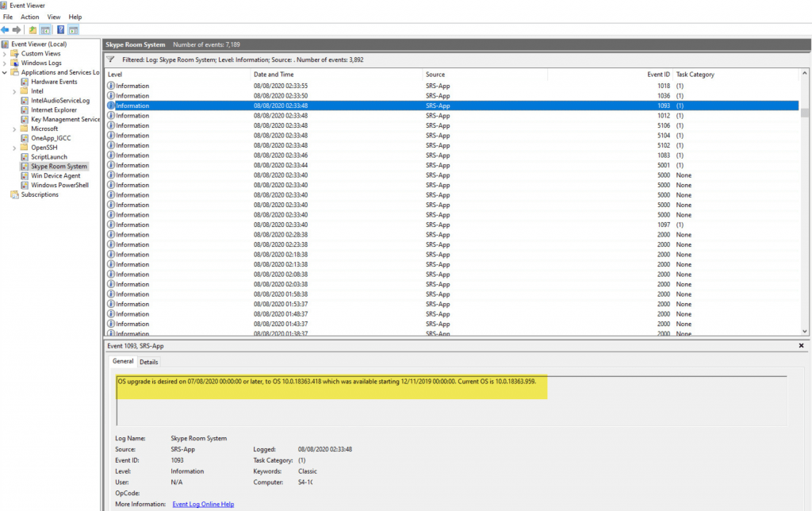The height and width of the screenshot is (511, 812).
Task: Click the ScriptLaunch log icon
Action: (25, 156)
